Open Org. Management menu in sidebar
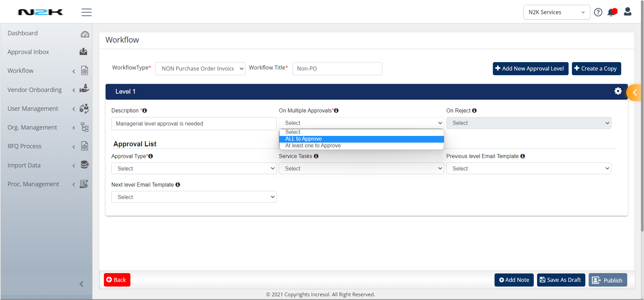 click(x=32, y=127)
